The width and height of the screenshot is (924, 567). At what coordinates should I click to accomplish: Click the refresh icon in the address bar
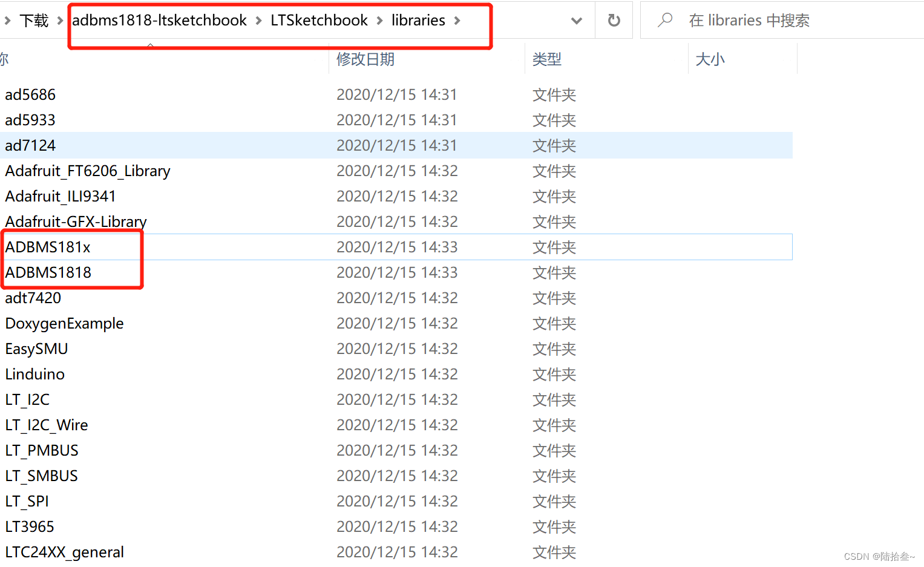point(614,20)
